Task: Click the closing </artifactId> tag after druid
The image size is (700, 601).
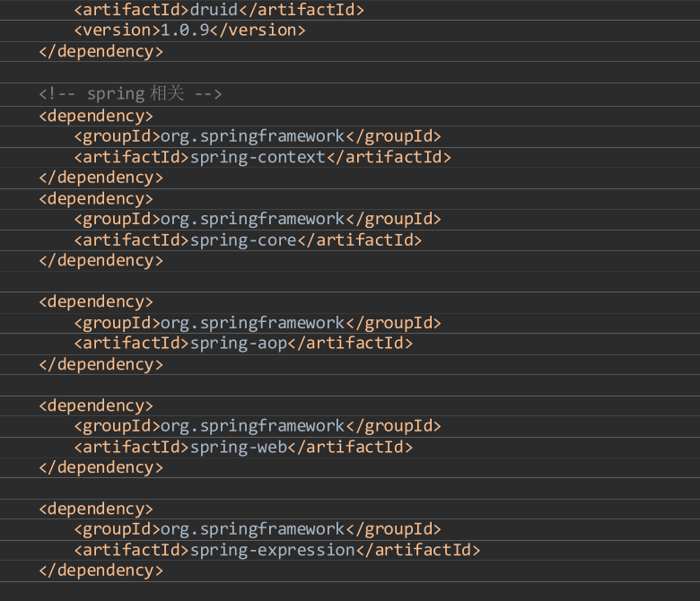Action: pyautogui.click(x=302, y=9)
